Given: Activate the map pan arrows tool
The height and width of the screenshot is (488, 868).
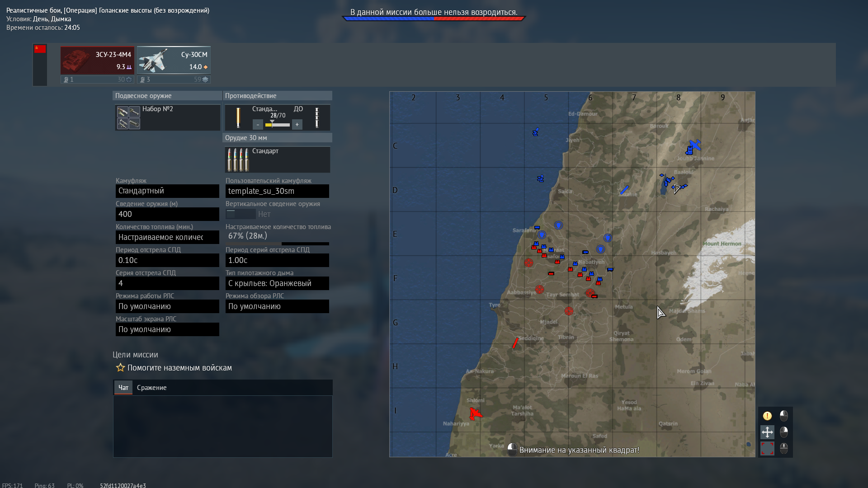Looking at the screenshot, I should 767,432.
